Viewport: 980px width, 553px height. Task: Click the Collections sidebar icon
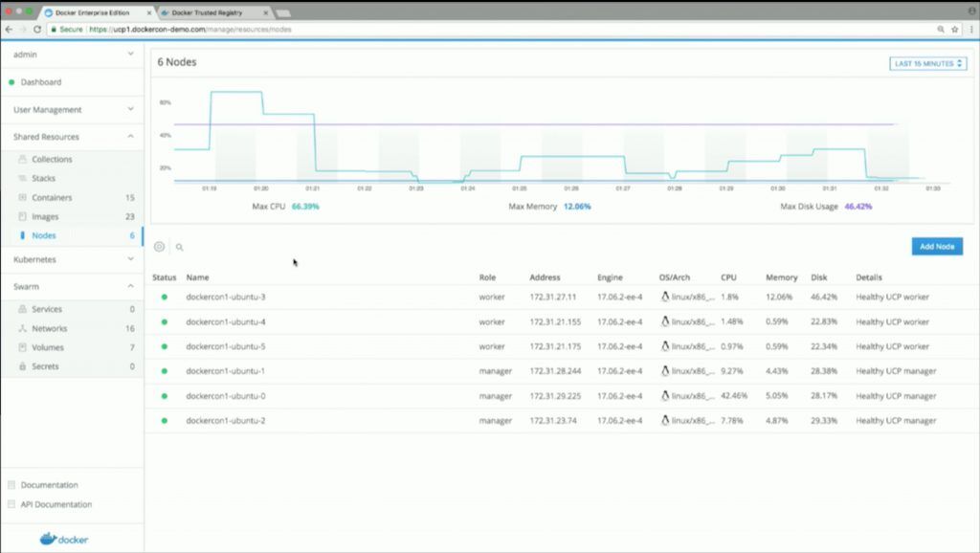(23, 160)
